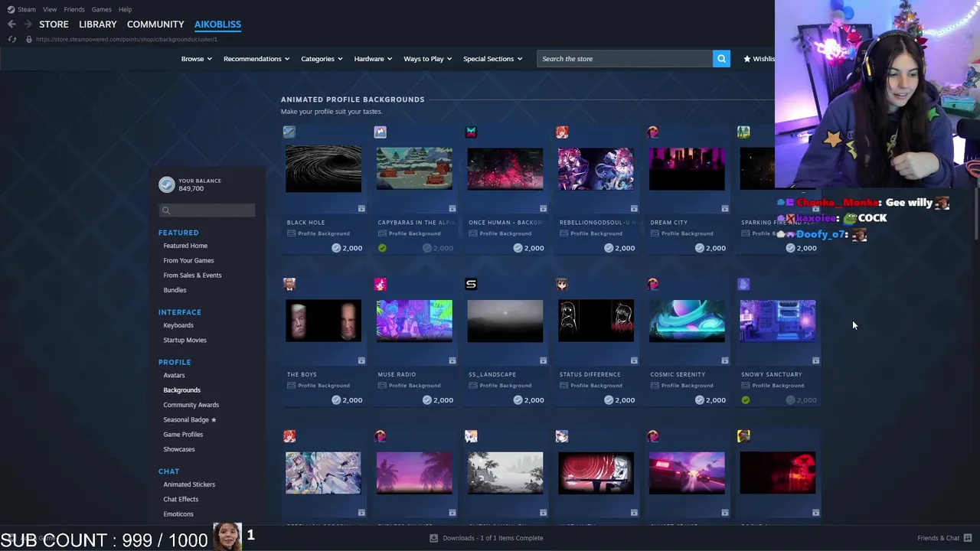Click the Wishlist button in store bar
Screen dimensions: 980x551
click(759, 59)
